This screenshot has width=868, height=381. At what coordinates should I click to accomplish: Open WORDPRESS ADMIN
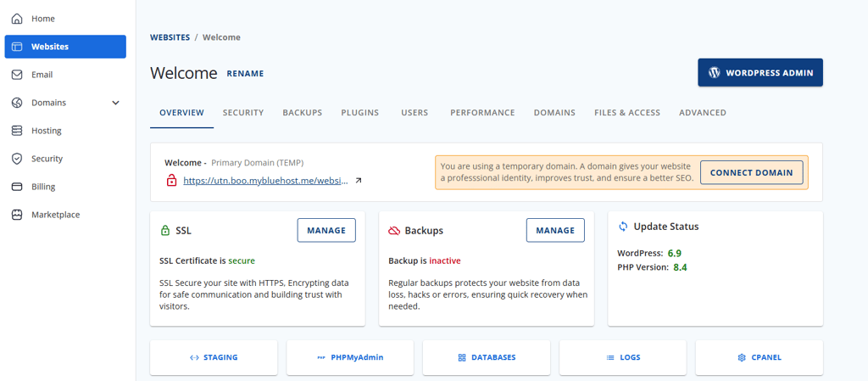click(760, 72)
